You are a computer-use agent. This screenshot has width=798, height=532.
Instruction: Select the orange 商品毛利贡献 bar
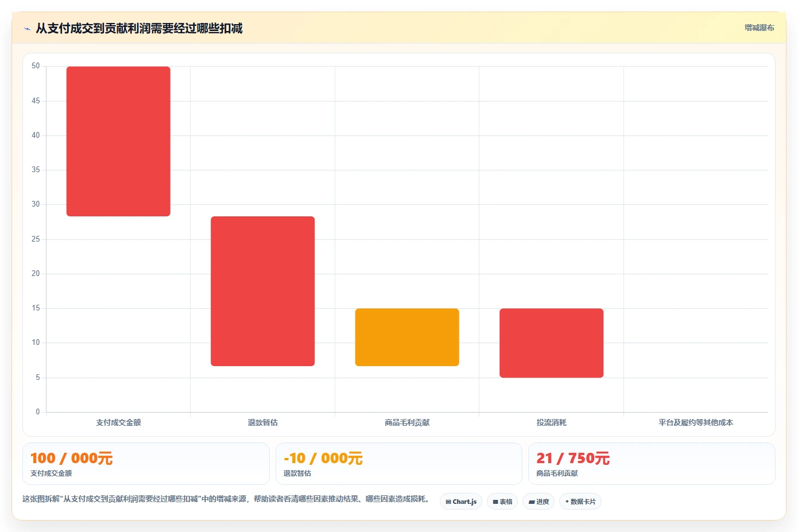pyautogui.click(x=407, y=337)
